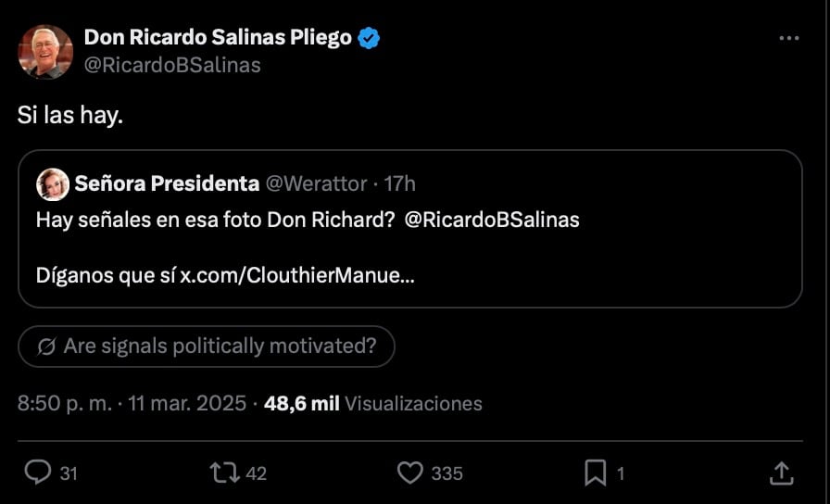Image resolution: width=830 pixels, height=504 pixels.
Task: Bookmark this tweet
Action: [x=594, y=472]
